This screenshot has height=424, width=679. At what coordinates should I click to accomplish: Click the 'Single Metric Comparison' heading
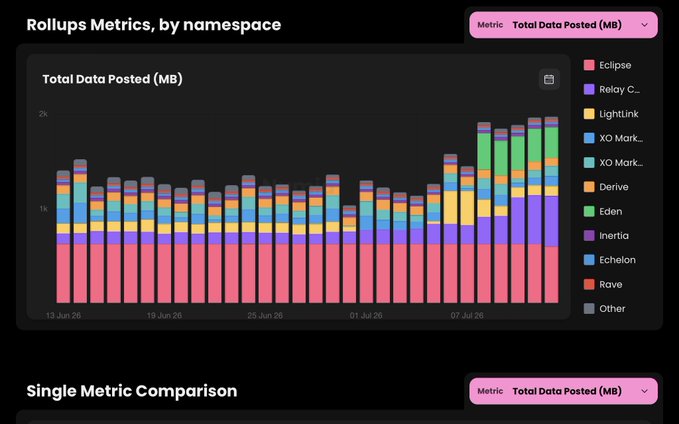(132, 391)
